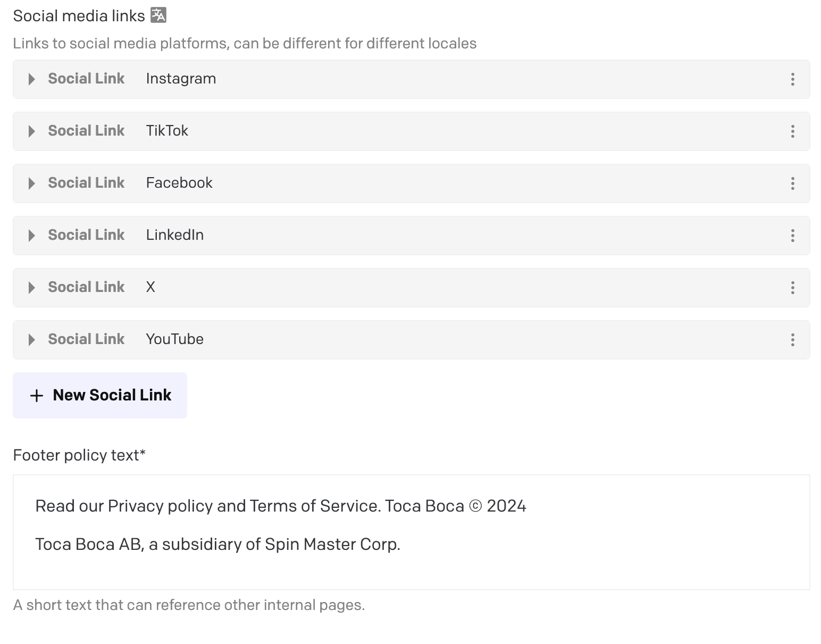Click plus icon on New Social Link
Screen dimensions: 821x644
(x=36, y=396)
